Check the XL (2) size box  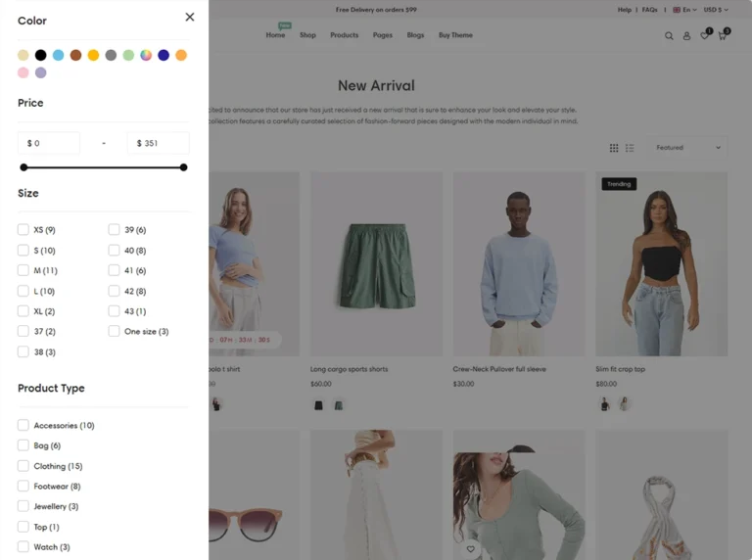23,311
